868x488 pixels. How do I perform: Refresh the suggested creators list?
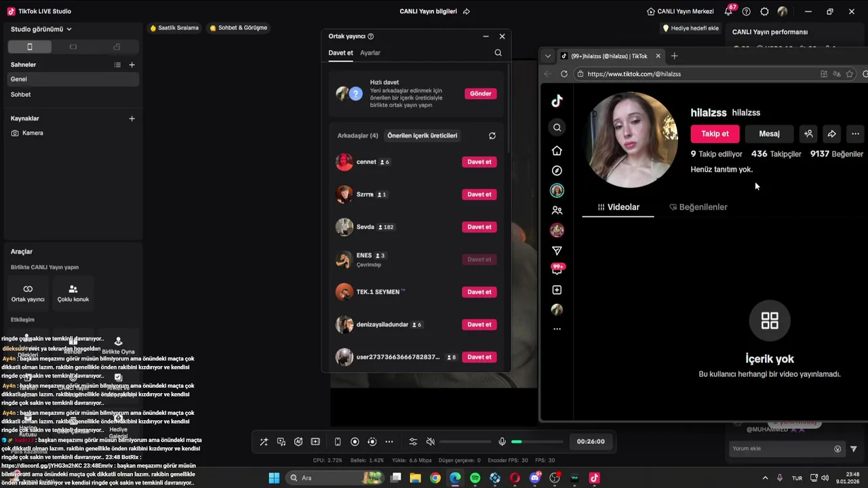point(492,136)
